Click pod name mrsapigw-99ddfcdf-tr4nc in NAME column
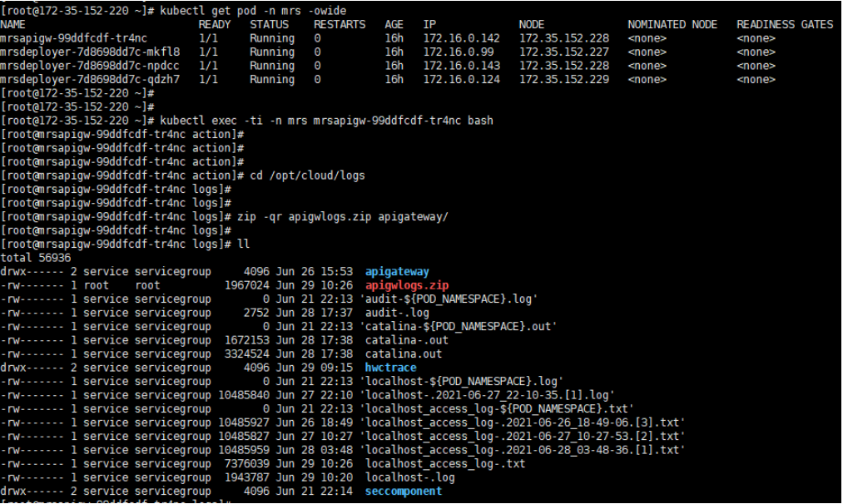 click(x=74, y=39)
